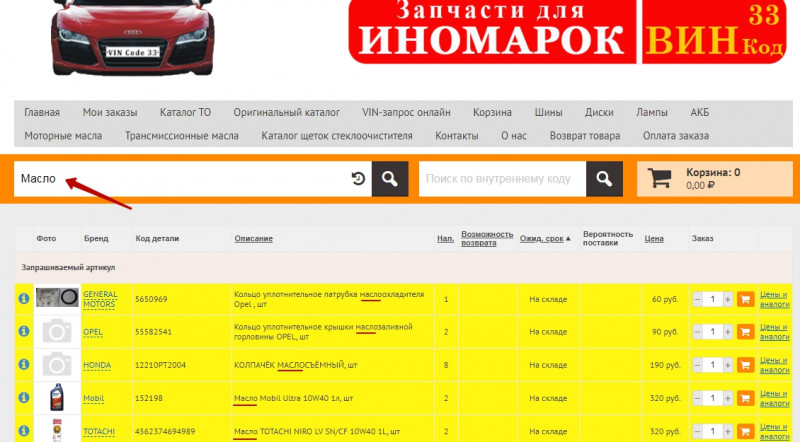This screenshot has height=442, width=800.
Task: Show info for the OPEL row
Action: (23, 331)
